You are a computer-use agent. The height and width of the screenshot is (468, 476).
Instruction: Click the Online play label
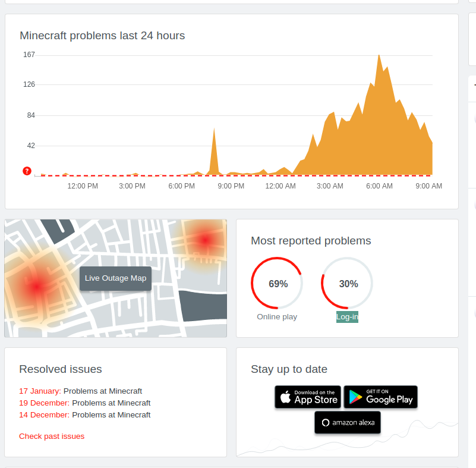[x=277, y=317]
